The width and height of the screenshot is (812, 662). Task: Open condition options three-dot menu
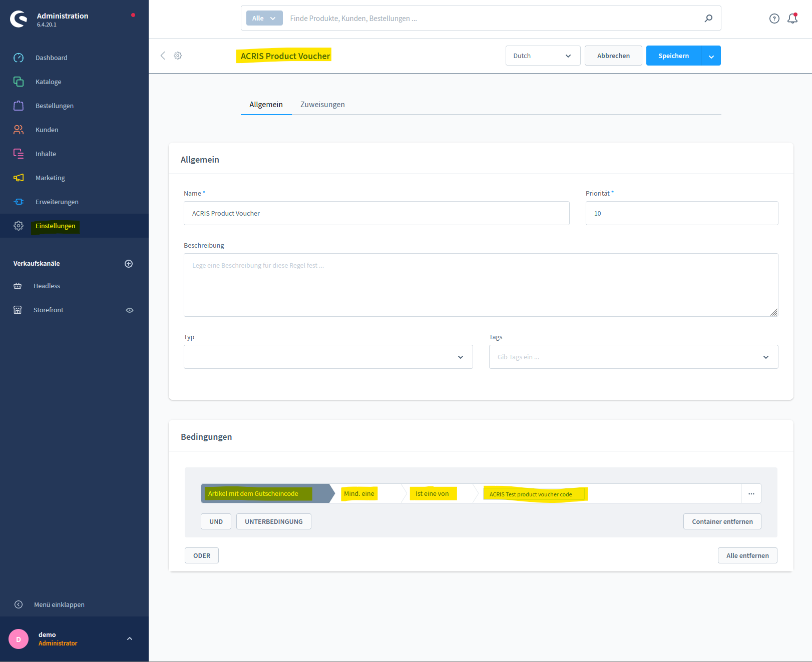point(751,494)
